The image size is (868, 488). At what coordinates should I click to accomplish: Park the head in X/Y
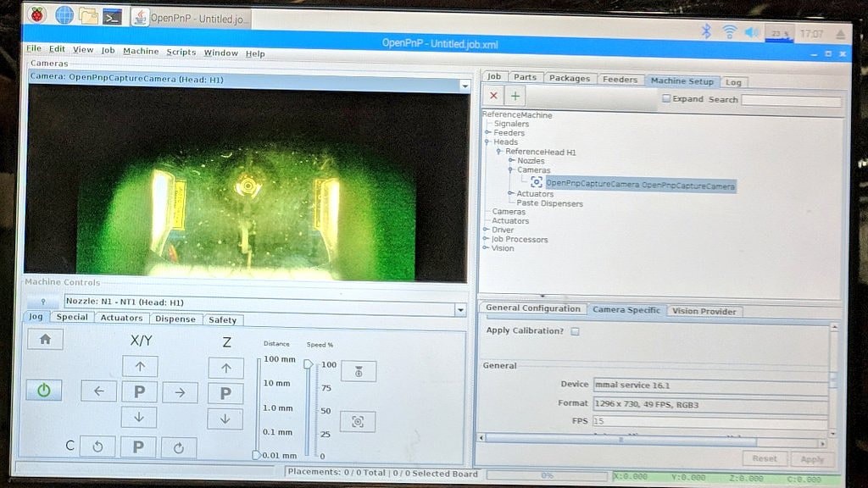coord(140,391)
